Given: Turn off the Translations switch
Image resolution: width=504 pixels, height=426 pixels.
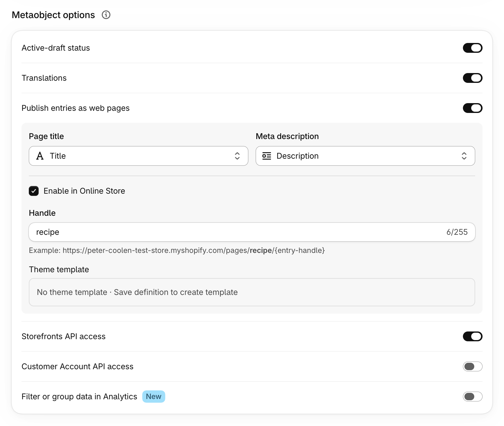Looking at the screenshot, I should click(x=472, y=78).
